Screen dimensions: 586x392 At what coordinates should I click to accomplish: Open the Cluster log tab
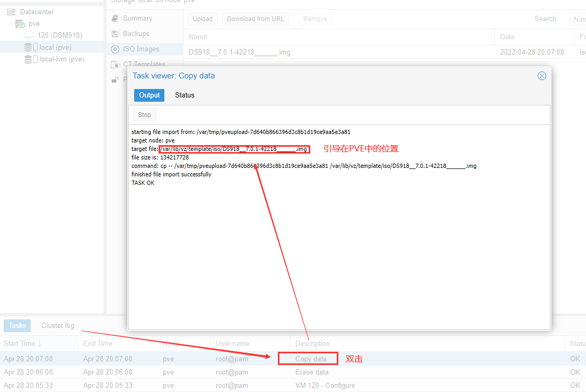(58, 325)
